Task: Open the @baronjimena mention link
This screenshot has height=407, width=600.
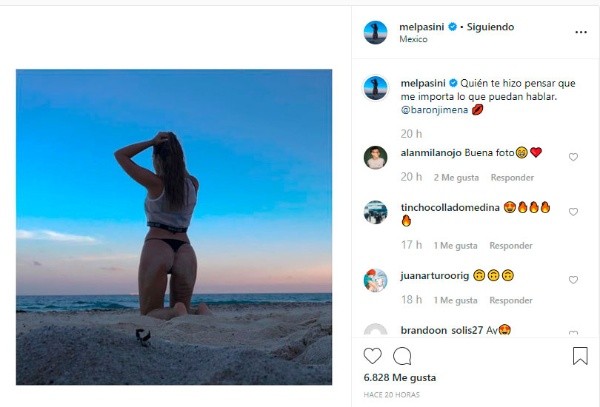Action: coord(434,110)
